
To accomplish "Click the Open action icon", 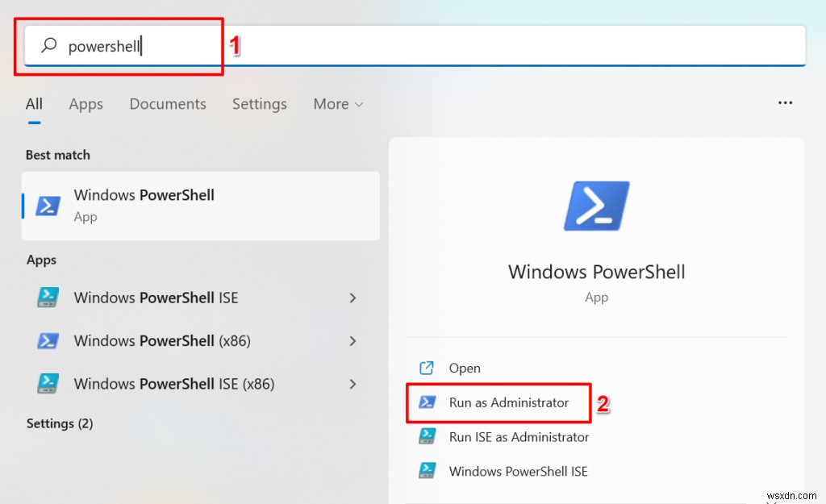I will click(428, 368).
